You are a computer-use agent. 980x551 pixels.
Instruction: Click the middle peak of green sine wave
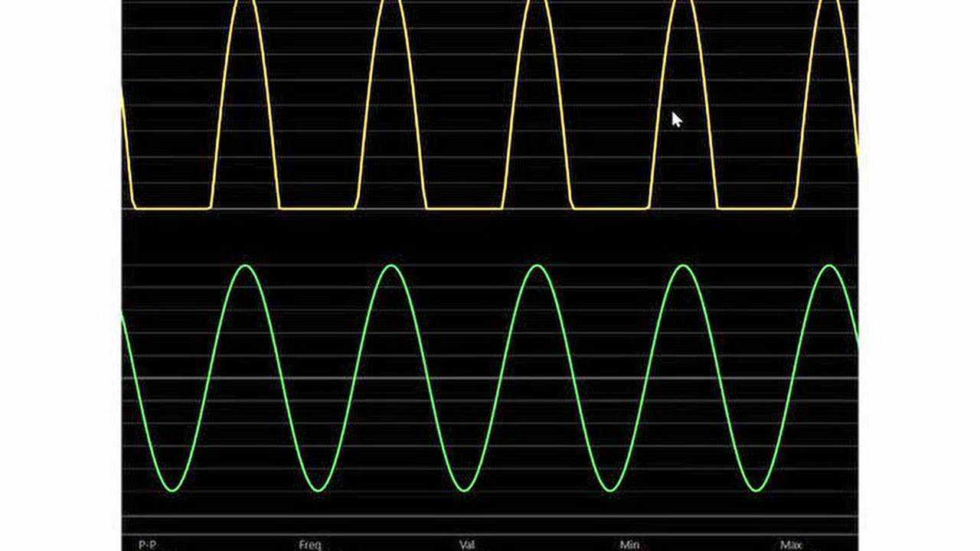click(x=537, y=266)
